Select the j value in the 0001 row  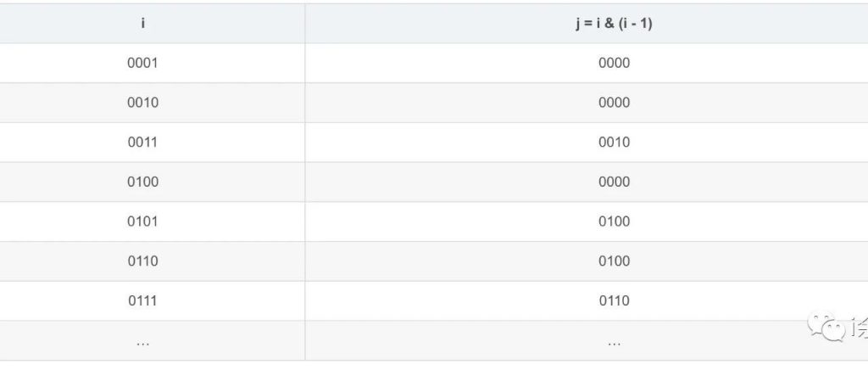(x=614, y=63)
